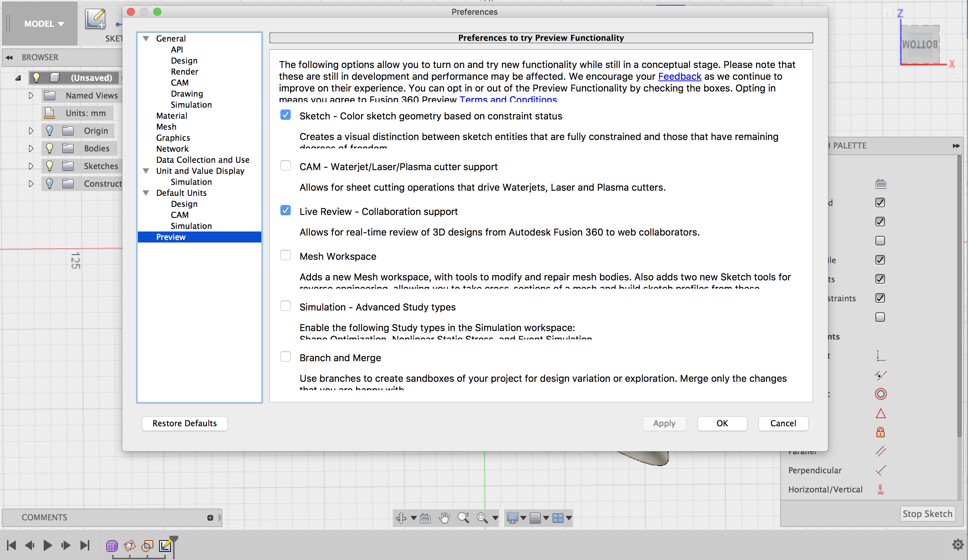Toggle Sketches folder visibility lightbulb

50,166
